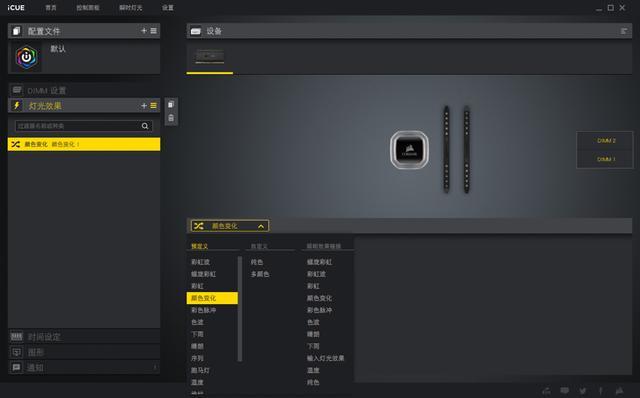The image size is (640, 398).
Task: Switch to the 自定义 effects column tab
Action: [x=259, y=246]
